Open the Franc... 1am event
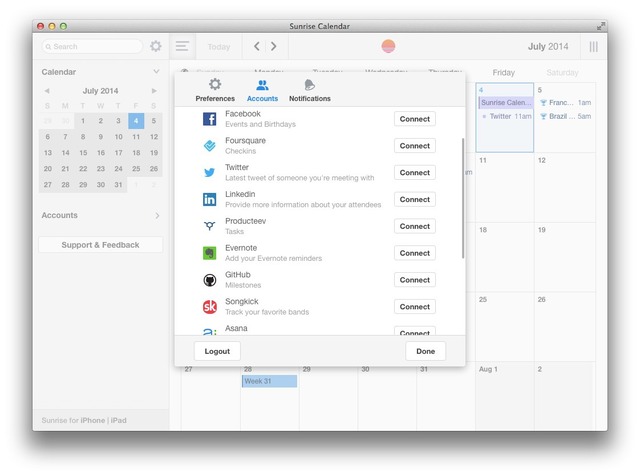 (x=565, y=102)
